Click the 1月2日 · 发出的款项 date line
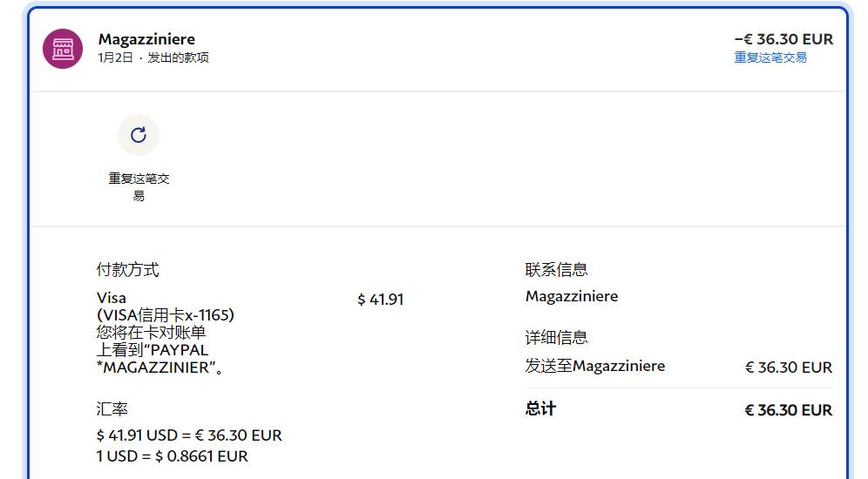This screenshot has height=479, width=868. point(153,57)
